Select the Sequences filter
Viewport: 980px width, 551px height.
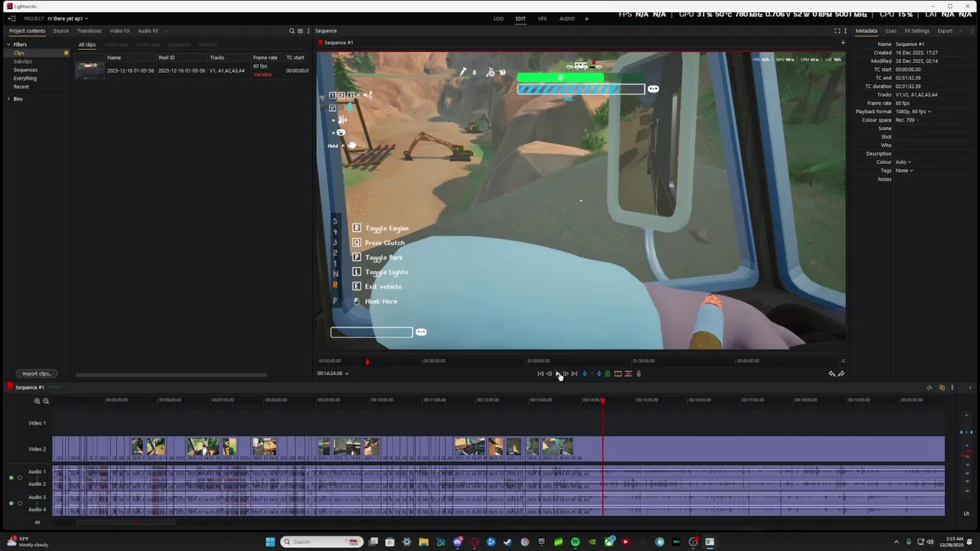(x=25, y=70)
